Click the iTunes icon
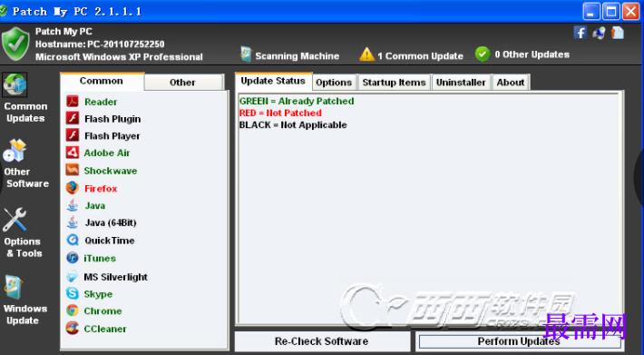 [x=73, y=258]
